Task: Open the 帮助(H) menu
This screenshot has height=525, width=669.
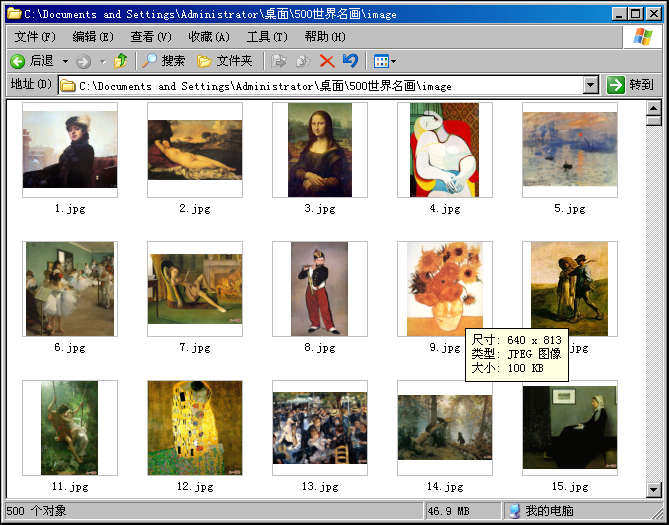Action: point(325,37)
